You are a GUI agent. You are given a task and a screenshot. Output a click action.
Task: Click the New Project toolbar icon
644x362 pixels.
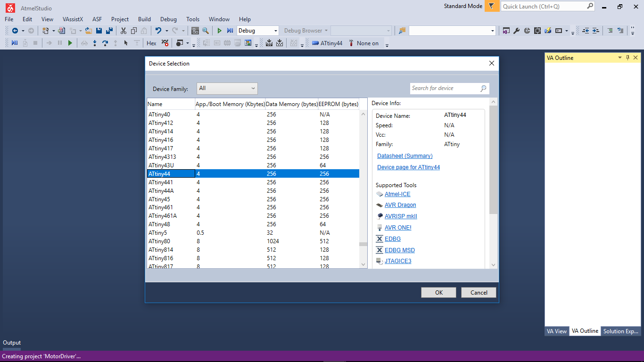[46, 31]
